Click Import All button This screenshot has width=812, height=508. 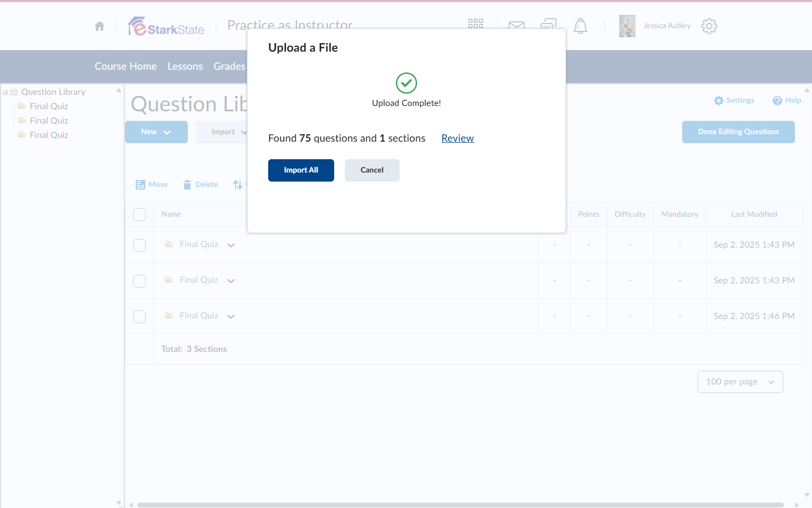coord(301,170)
